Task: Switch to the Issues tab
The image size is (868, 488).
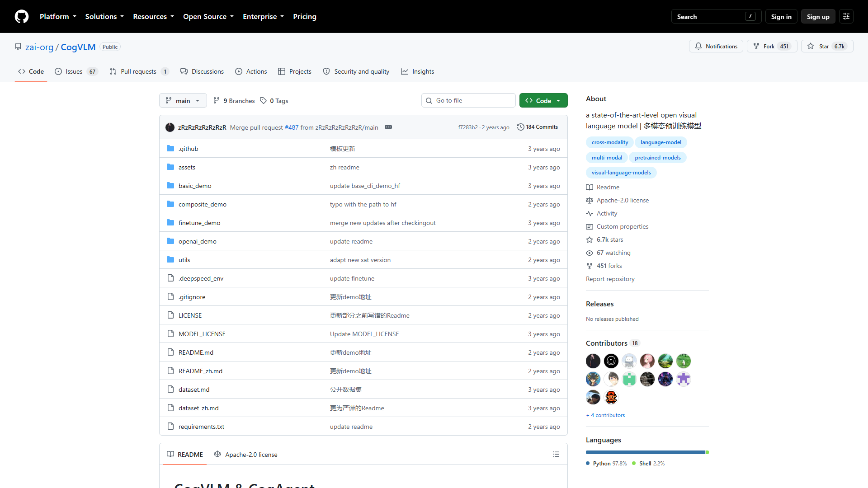Action: [75, 71]
